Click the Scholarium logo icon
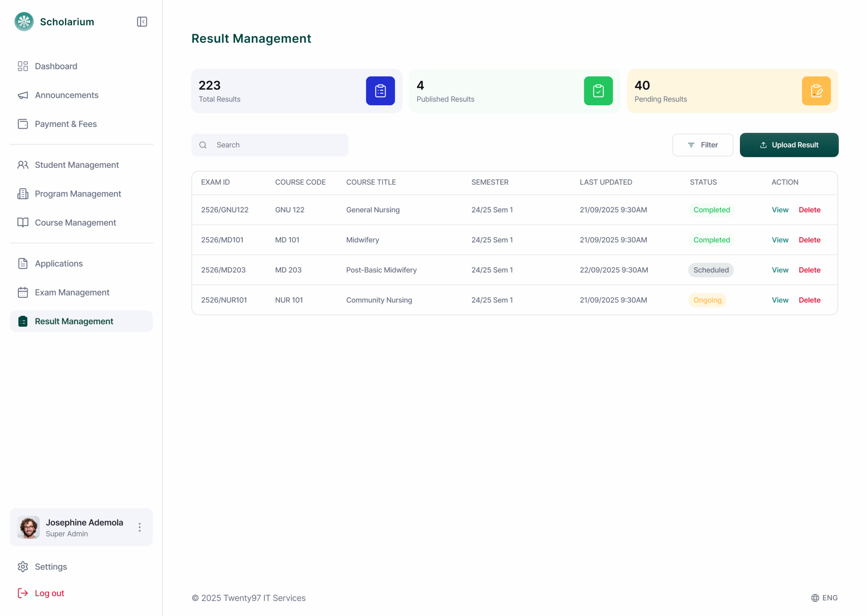The image size is (867, 616). tap(24, 22)
